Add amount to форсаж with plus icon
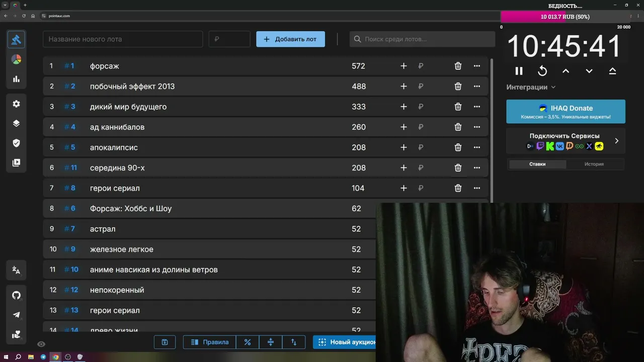The image size is (644, 362). (x=404, y=66)
